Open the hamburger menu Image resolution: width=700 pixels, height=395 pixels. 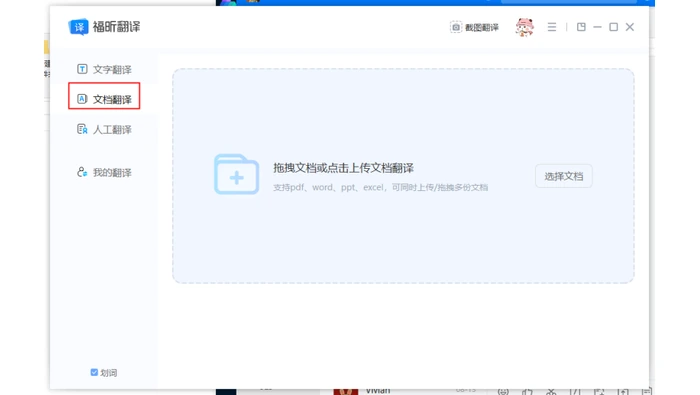coord(552,27)
